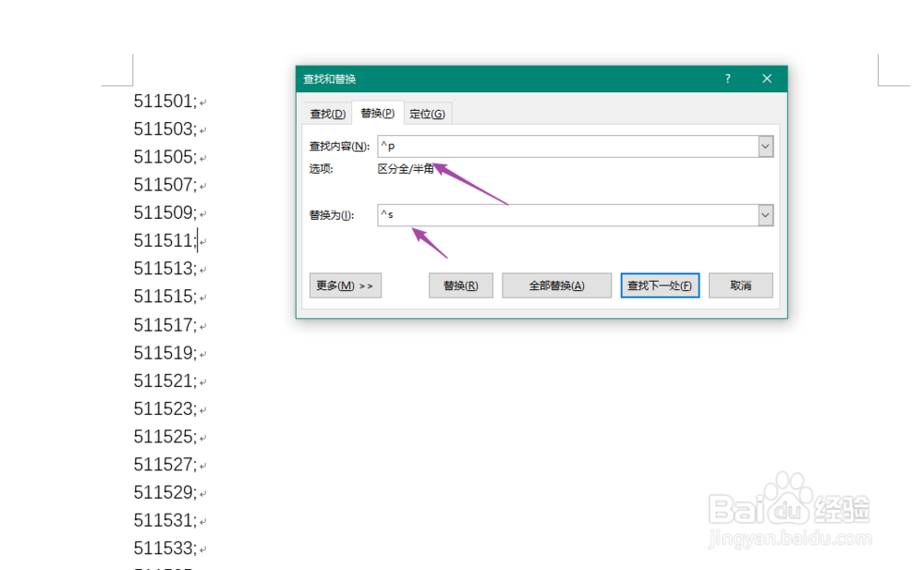Image resolution: width=924 pixels, height=570 pixels.
Task: Click document line 511523;
Action: click(x=165, y=408)
